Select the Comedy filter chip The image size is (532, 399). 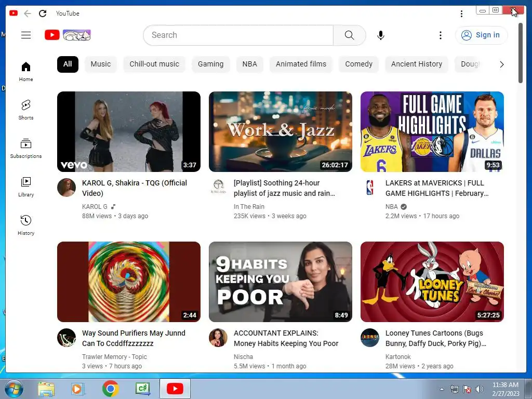click(x=358, y=64)
